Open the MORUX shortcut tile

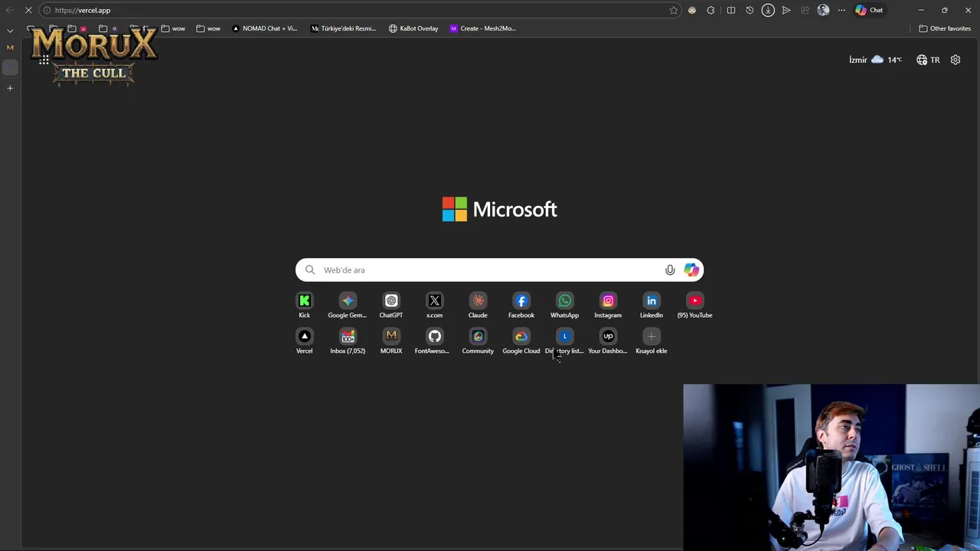[391, 341]
